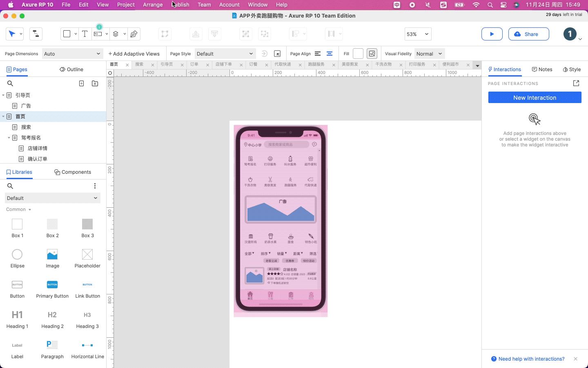Select the Connect tool in toolbar
Screen dimensions: 588x368
[36, 34]
